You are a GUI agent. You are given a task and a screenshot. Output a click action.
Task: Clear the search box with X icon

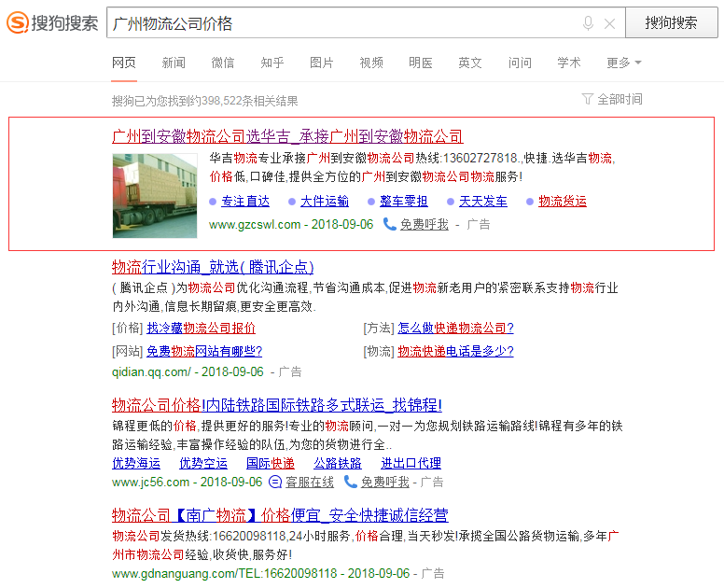pos(609,23)
